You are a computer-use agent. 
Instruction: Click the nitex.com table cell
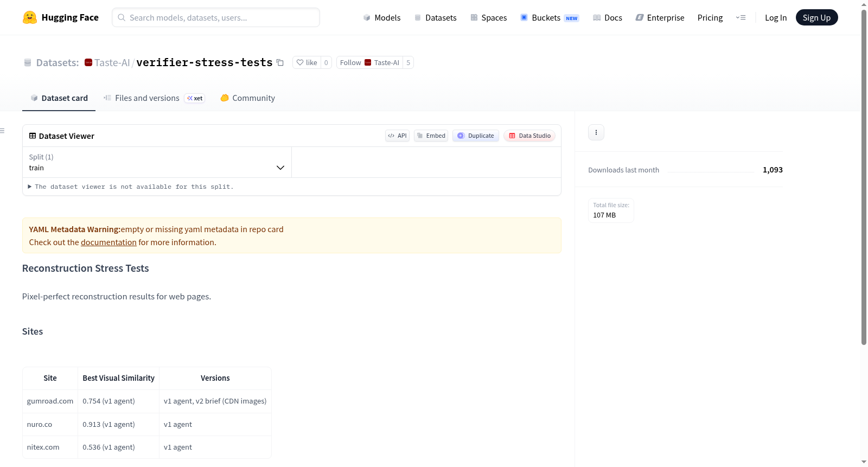click(50, 447)
